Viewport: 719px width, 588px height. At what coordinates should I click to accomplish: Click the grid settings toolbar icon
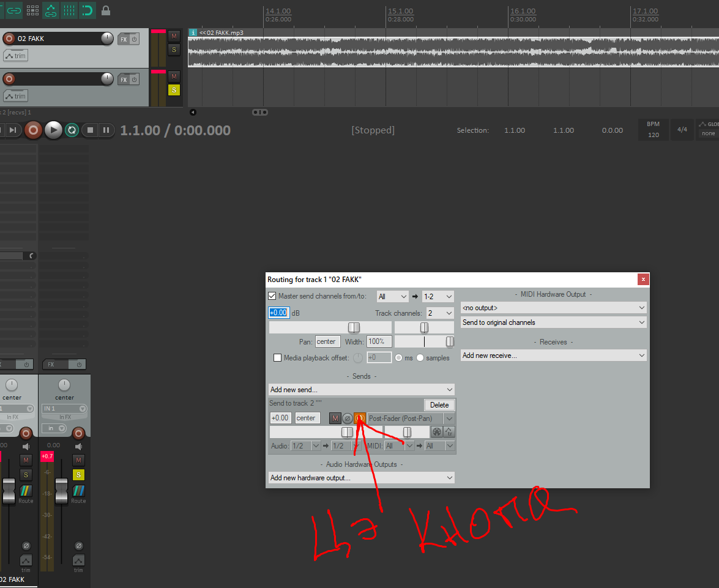click(32, 10)
